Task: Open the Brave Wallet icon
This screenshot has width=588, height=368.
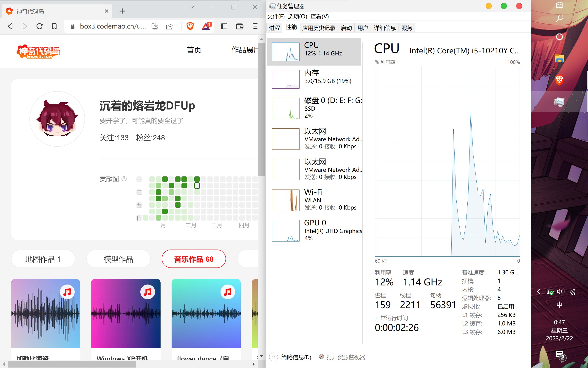Action: pos(240,26)
